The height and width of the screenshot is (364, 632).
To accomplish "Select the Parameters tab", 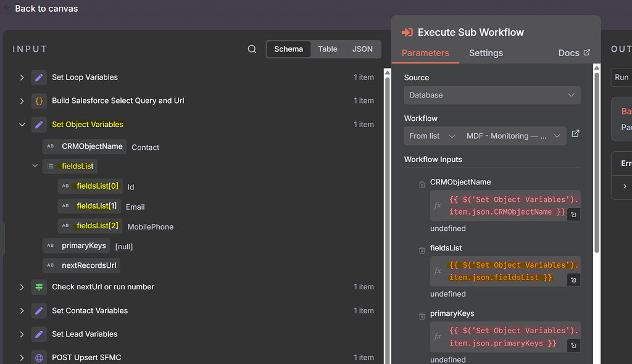I will click(x=425, y=53).
